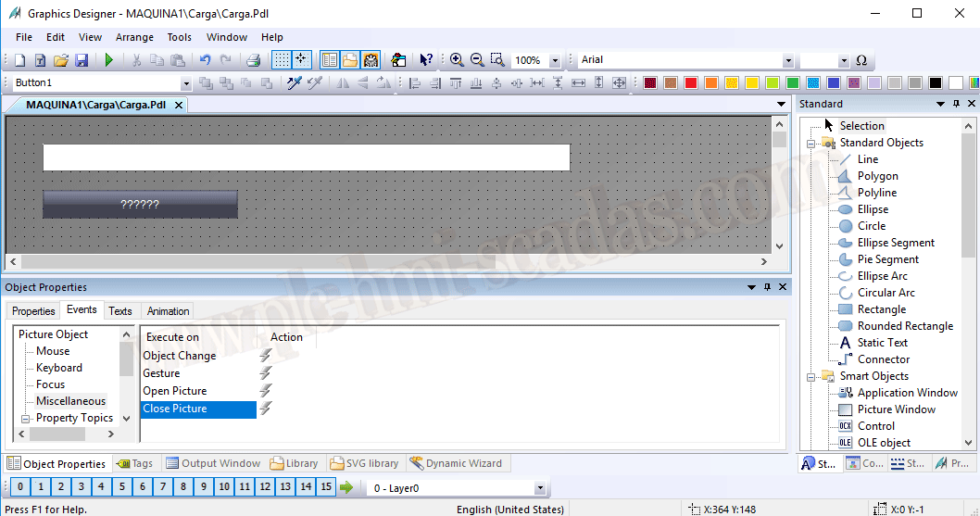980x516 pixels.
Task: Pick the red color swatch
Action: click(691, 83)
